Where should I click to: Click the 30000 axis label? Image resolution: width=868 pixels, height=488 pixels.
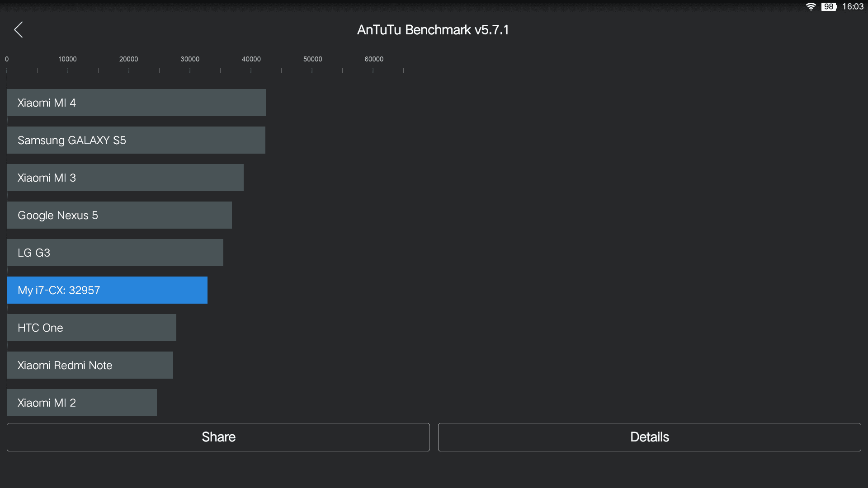[x=190, y=59]
